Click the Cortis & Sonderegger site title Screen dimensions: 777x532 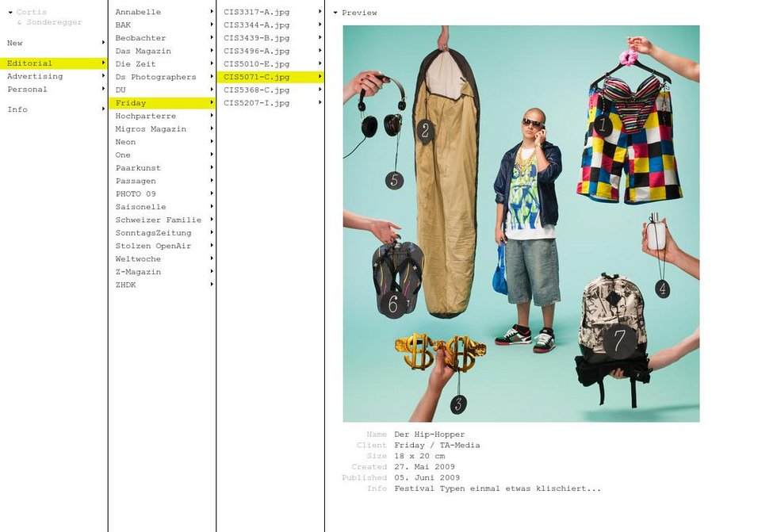(x=48, y=17)
